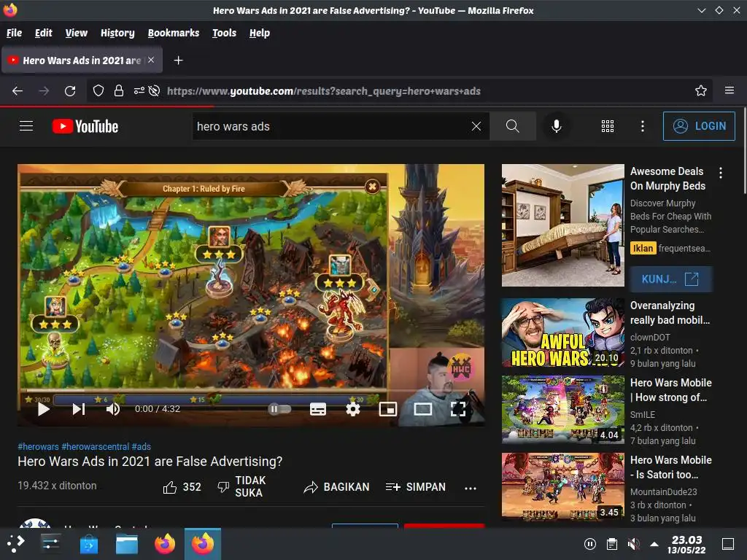Go to YouTube home via logo
This screenshot has height=560, width=747.
(85, 126)
